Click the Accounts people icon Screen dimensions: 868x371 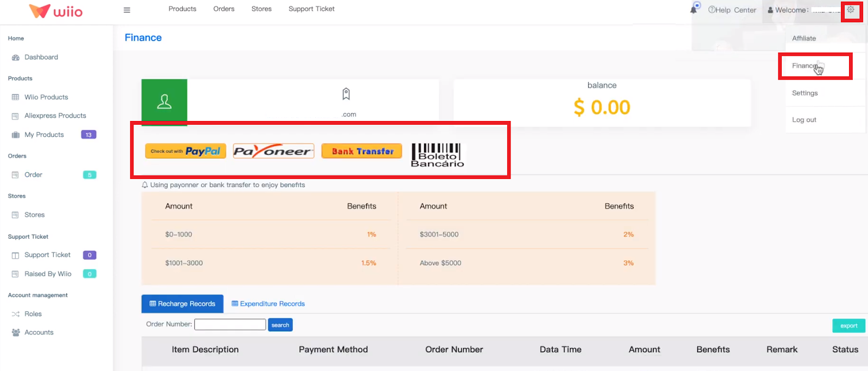point(16,333)
